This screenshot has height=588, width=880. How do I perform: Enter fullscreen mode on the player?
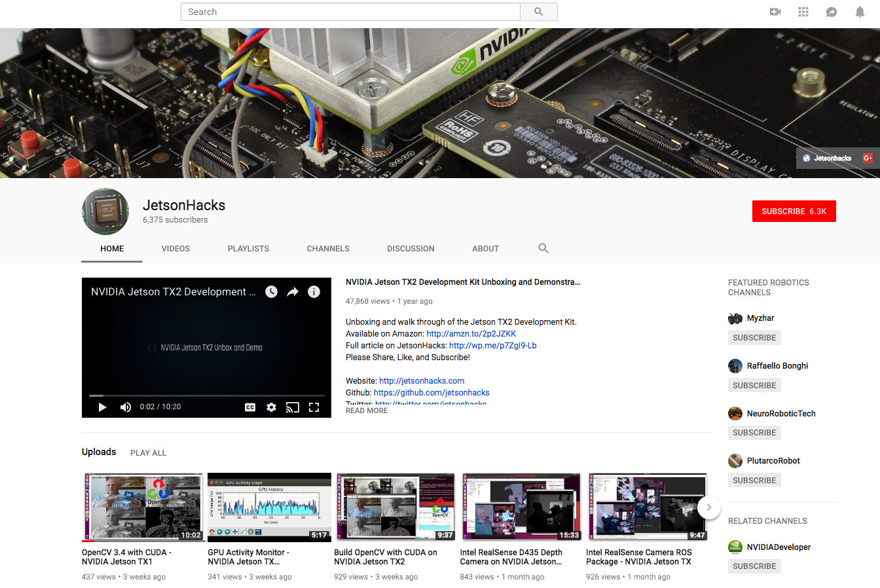click(x=314, y=407)
